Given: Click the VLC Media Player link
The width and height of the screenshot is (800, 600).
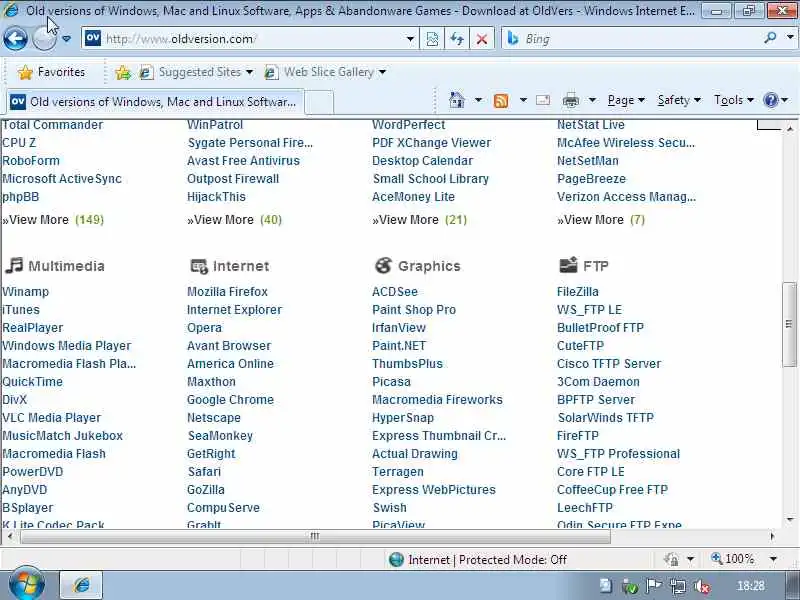Looking at the screenshot, I should (x=52, y=418).
